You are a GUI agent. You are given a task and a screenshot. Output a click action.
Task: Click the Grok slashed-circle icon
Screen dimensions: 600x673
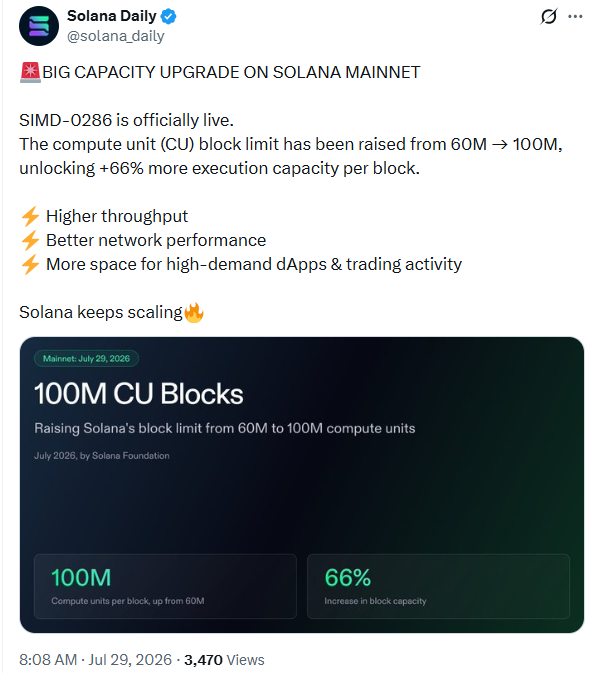tap(548, 17)
